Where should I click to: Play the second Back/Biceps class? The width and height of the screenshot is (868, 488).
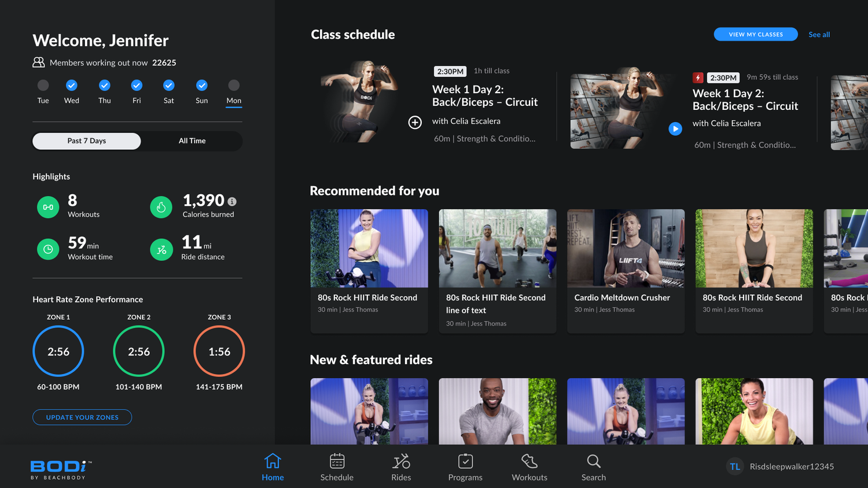coord(675,128)
